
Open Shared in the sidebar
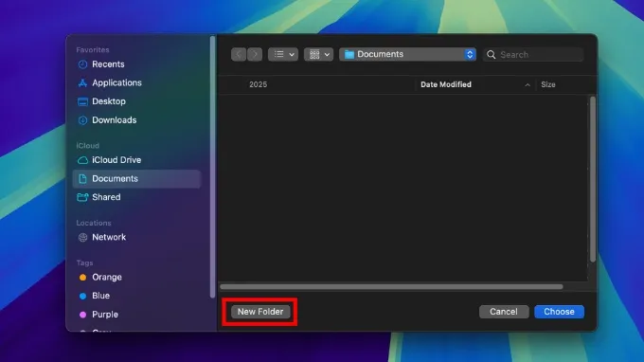pos(136,197)
